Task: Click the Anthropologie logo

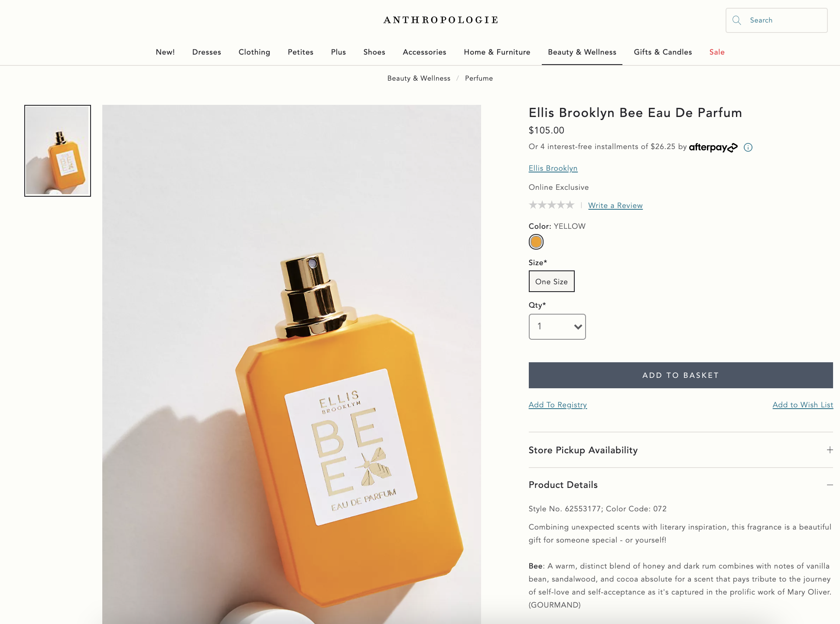Action: click(x=441, y=20)
